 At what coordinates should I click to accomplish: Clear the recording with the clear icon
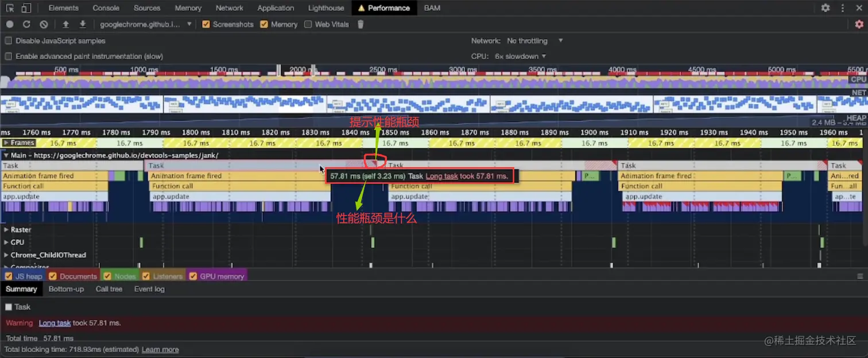tap(44, 24)
